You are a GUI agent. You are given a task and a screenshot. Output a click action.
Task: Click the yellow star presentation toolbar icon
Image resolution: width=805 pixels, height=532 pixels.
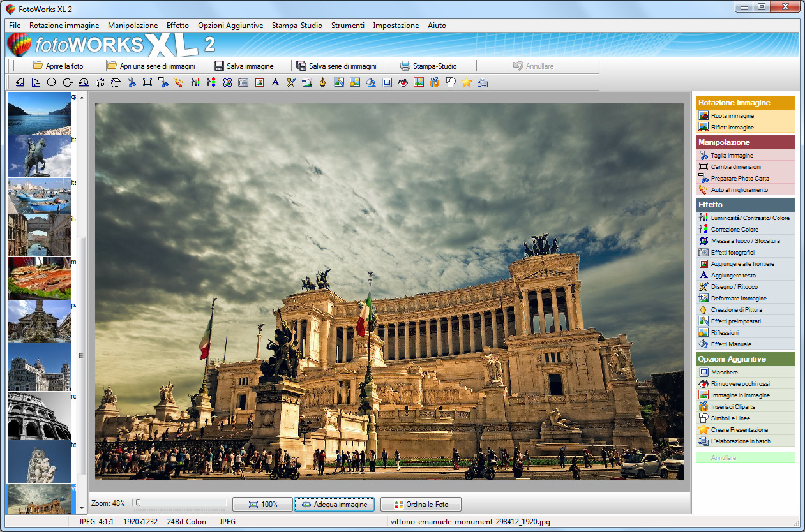(467, 82)
